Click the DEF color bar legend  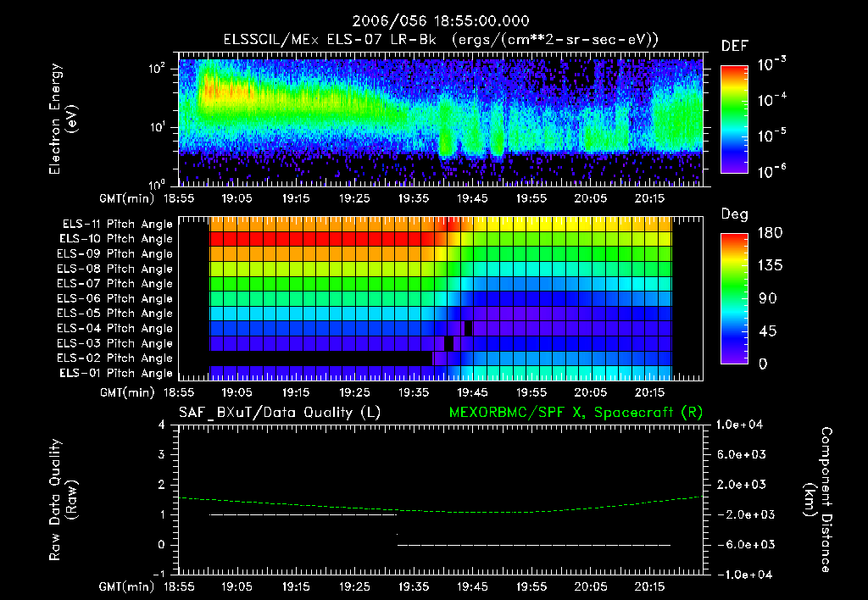coord(734,119)
